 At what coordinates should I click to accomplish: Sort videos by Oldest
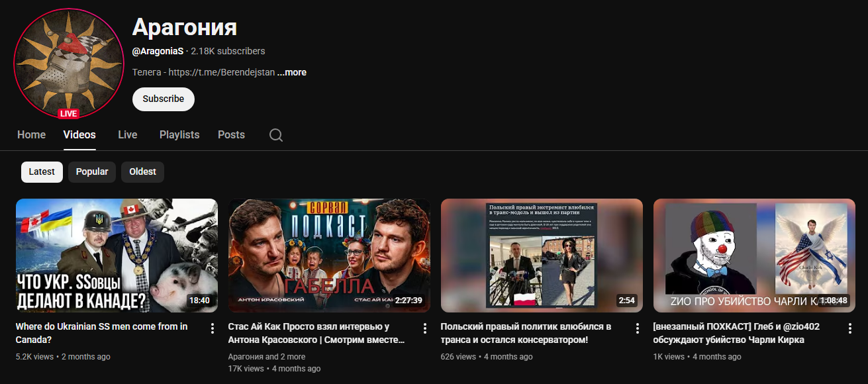tap(142, 171)
